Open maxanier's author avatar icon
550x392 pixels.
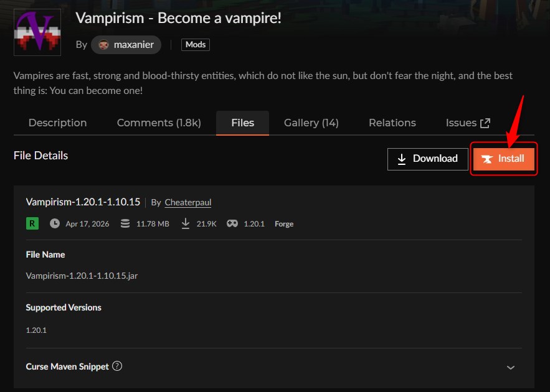coord(103,45)
